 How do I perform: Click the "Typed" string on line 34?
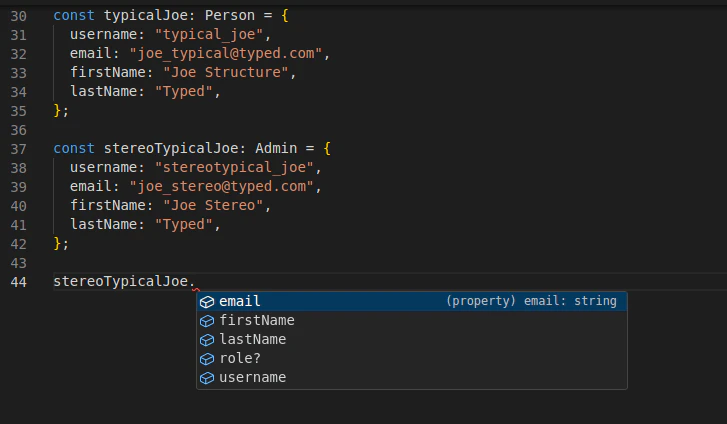click(184, 92)
